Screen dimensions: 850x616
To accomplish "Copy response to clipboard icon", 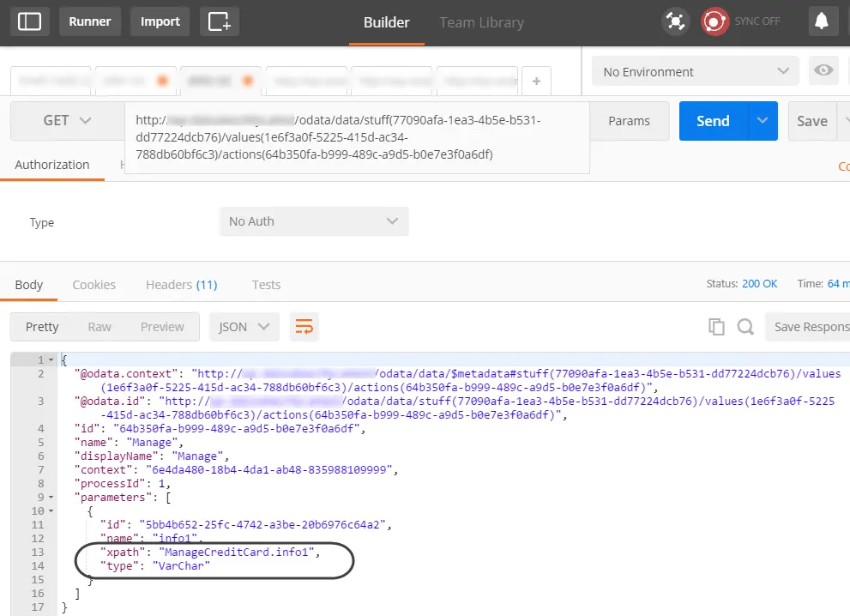I will [x=716, y=326].
